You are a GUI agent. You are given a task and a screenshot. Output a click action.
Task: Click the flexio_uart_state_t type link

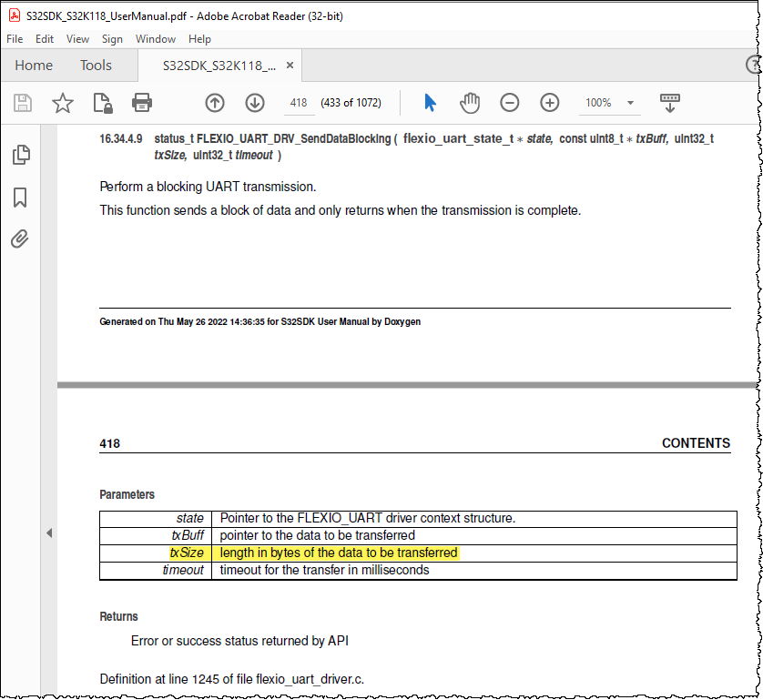pos(458,138)
